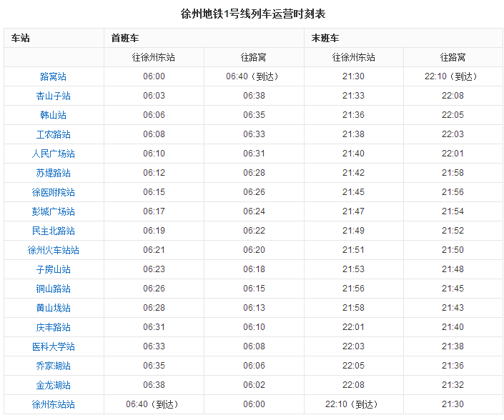The image size is (504, 420).
Task: Click 06:18 in 子房山站 row
Action: pos(254,269)
